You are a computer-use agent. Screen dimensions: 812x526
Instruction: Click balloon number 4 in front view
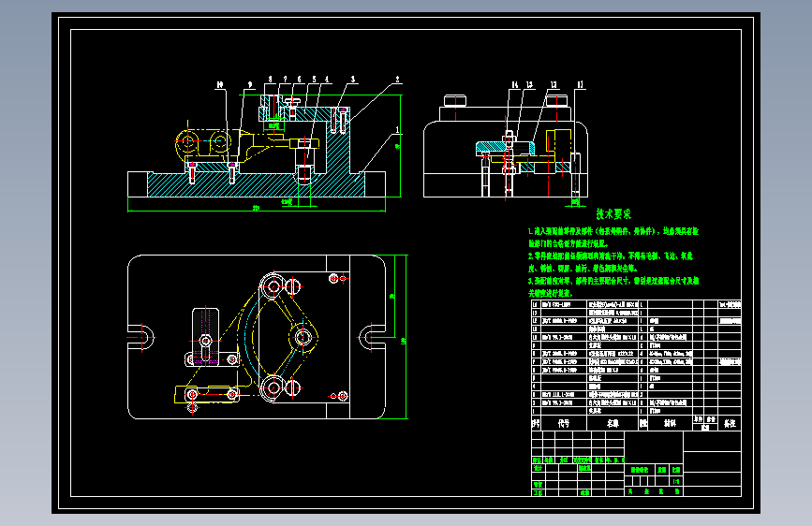point(327,80)
